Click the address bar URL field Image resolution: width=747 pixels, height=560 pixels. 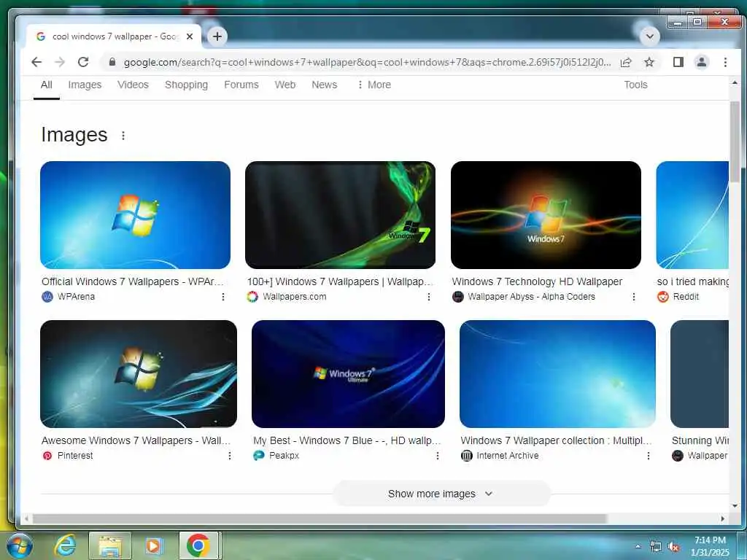click(x=367, y=62)
